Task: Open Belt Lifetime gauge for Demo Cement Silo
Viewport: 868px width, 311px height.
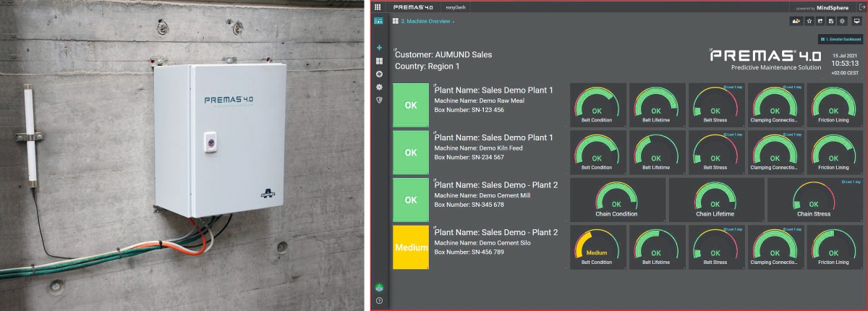Action: pos(656,247)
